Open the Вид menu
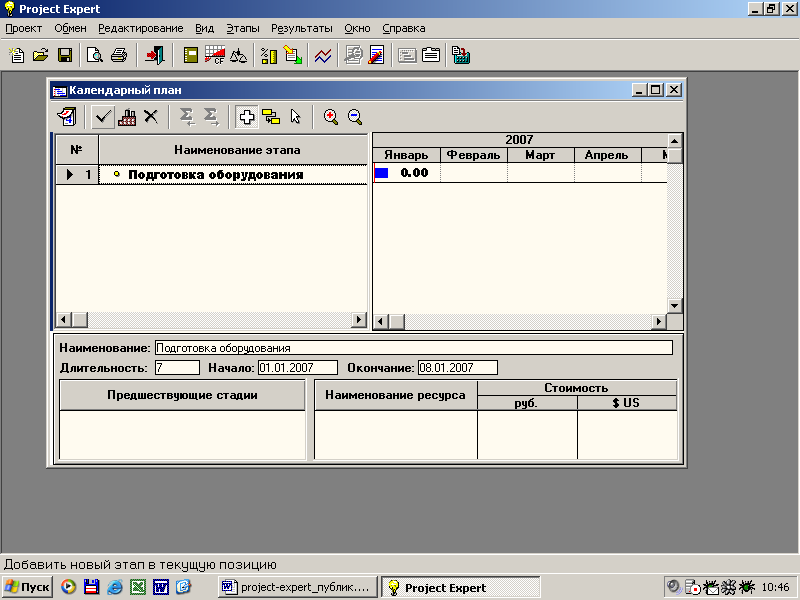 [x=205, y=29]
